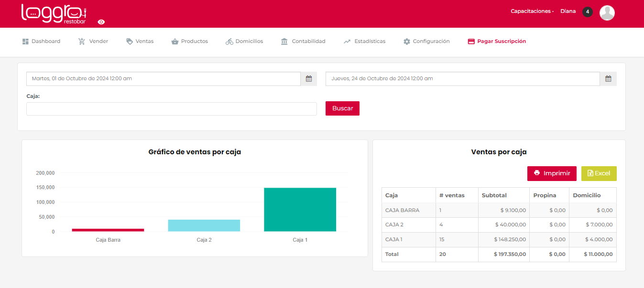Open the end date calendar picker icon
644x288 pixels.
(x=608, y=79)
